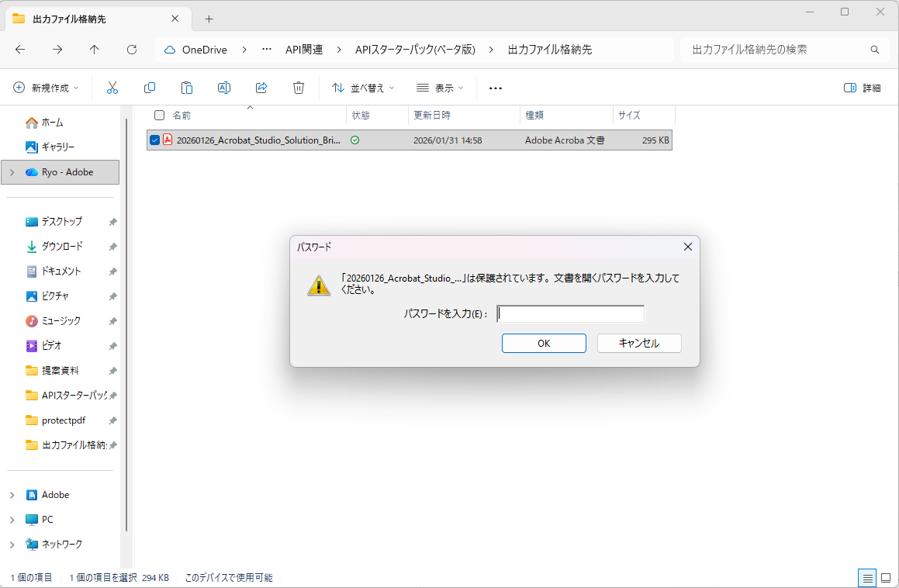Click inside the password input field
Image resolution: width=899 pixels, height=588 pixels.
pyautogui.click(x=569, y=313)
